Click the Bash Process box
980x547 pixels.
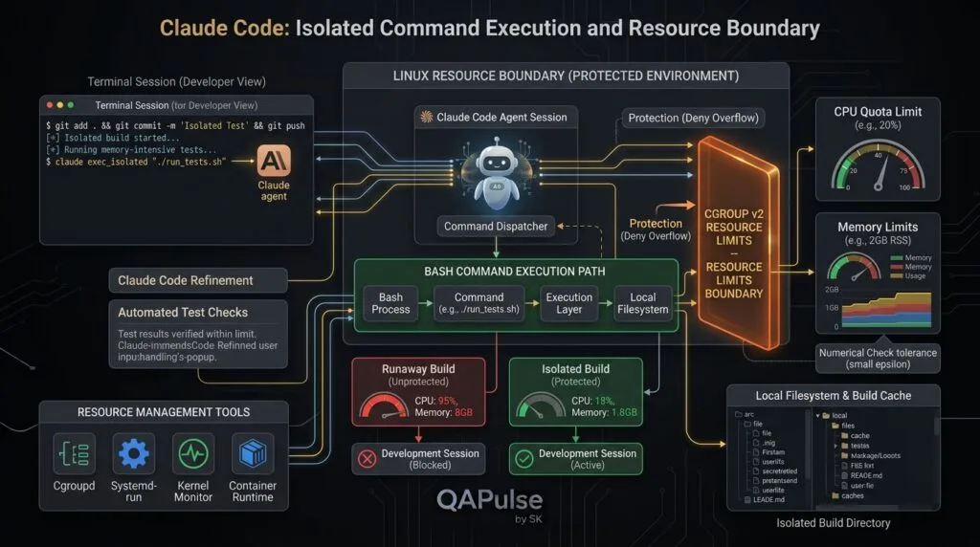[x=390, y=303]
